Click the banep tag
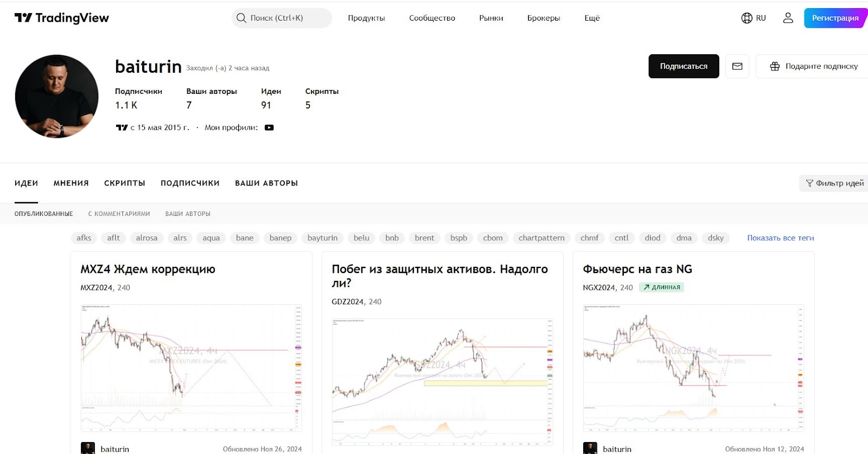This screenshot has height=454, width=868. point(280,238)
